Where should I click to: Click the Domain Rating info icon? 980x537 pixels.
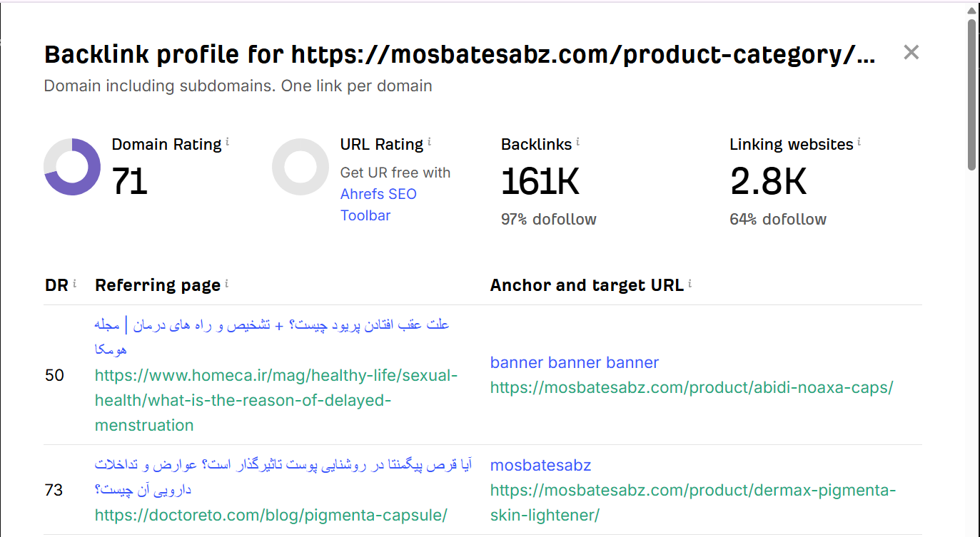tap(228, 142)
